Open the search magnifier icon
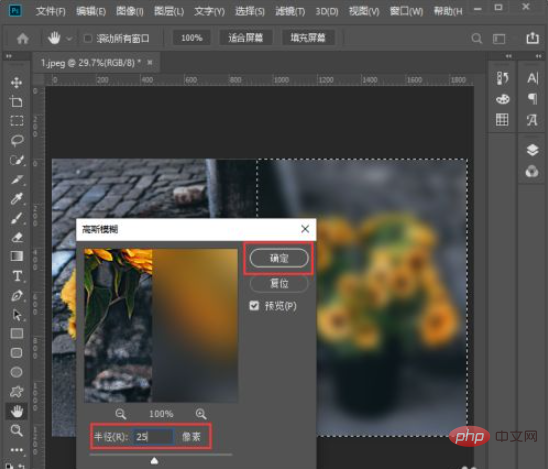 [x=477, y=38]
